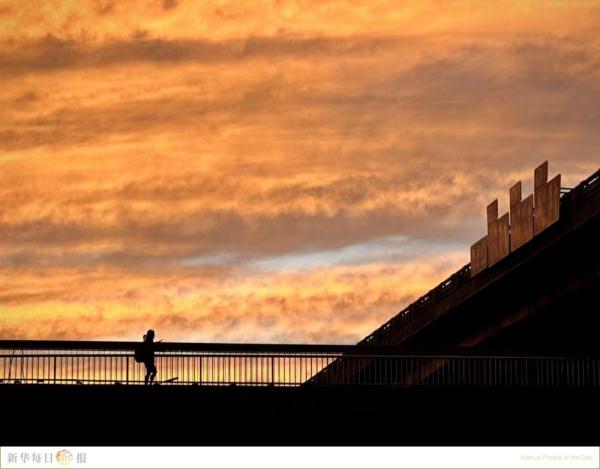Click the Chinese characters '新华每日' in footer
The image size is (600, 469).
click(28, 457)
